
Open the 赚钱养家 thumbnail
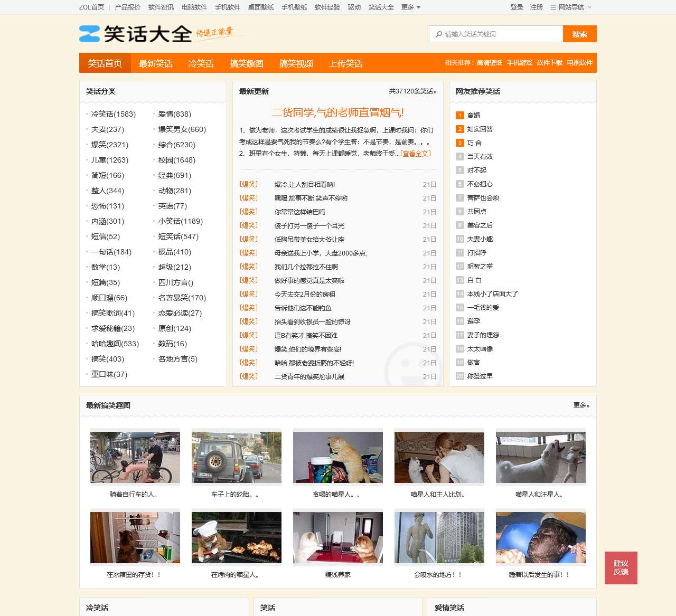338,537
